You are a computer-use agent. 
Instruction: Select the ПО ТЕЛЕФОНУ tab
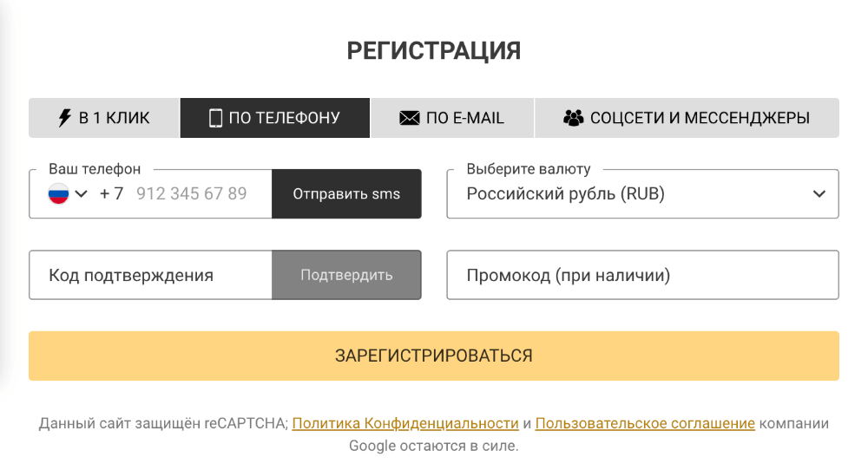coord(275,118)
